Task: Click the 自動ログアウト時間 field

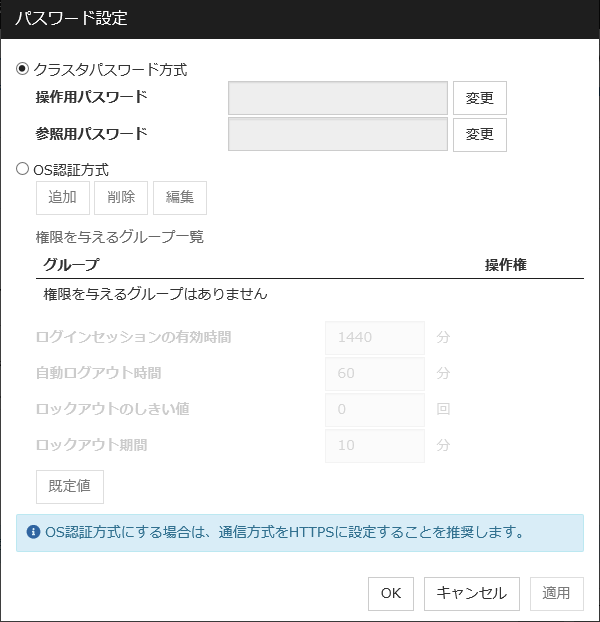Action: tap(375, 374)
